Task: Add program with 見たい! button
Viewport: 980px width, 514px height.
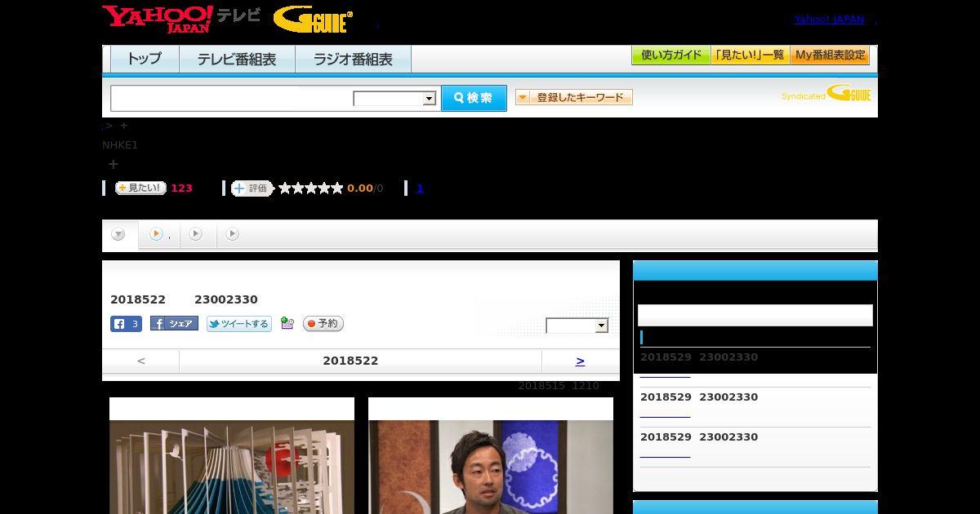Action: click(x=140, y=188)
